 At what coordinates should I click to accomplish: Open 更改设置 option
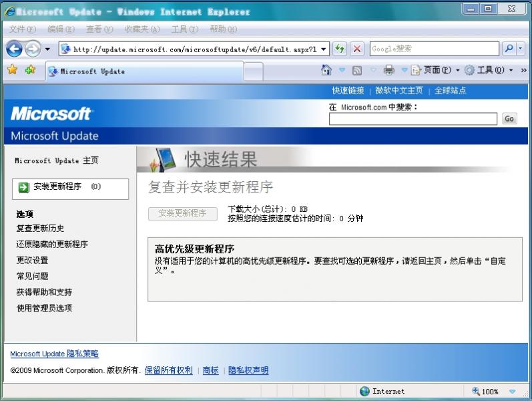[32, 260]
